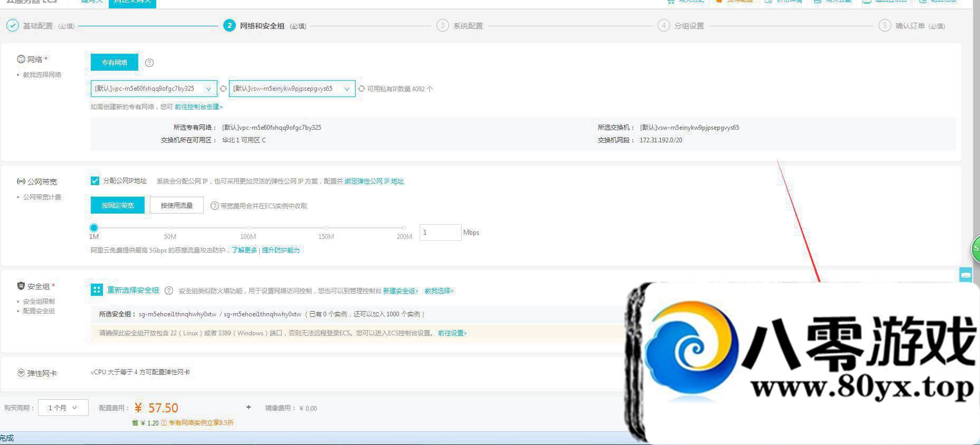The width and height of the screenshot is (980, 445).
Task: Open help icon next to 重新选择安全组
Action: 169,291
